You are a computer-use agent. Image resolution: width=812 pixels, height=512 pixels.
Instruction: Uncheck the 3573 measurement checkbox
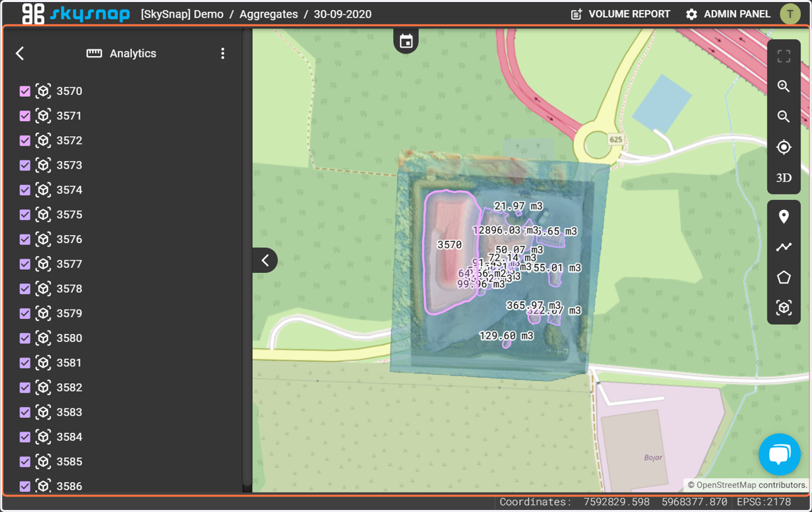(25, 165)
